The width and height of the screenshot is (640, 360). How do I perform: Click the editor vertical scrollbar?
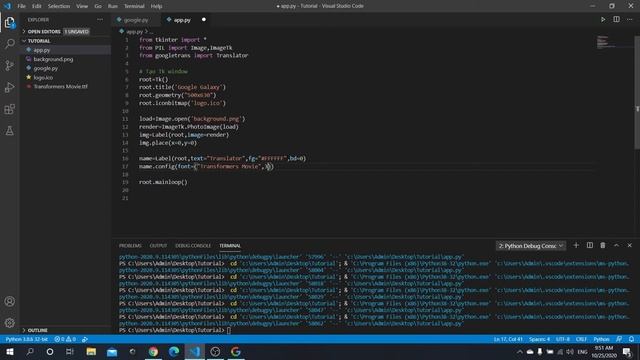coord(637,94)
